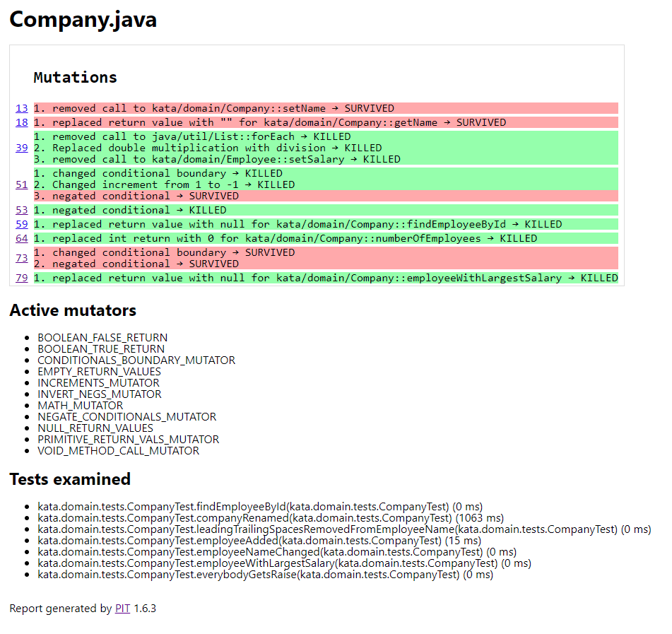Open line 79 link for employeeWithLargestSalary
Viewport: 672px width, 634px height.
coord(21,278)
